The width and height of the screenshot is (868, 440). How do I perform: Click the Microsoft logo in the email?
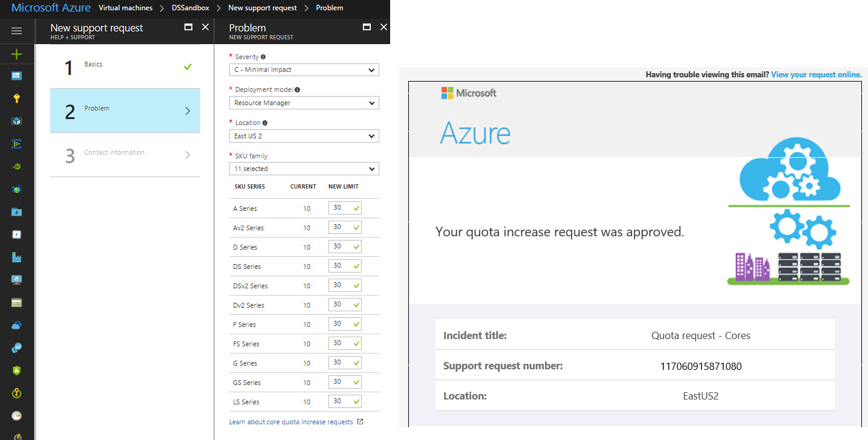[x=469, y=93]
